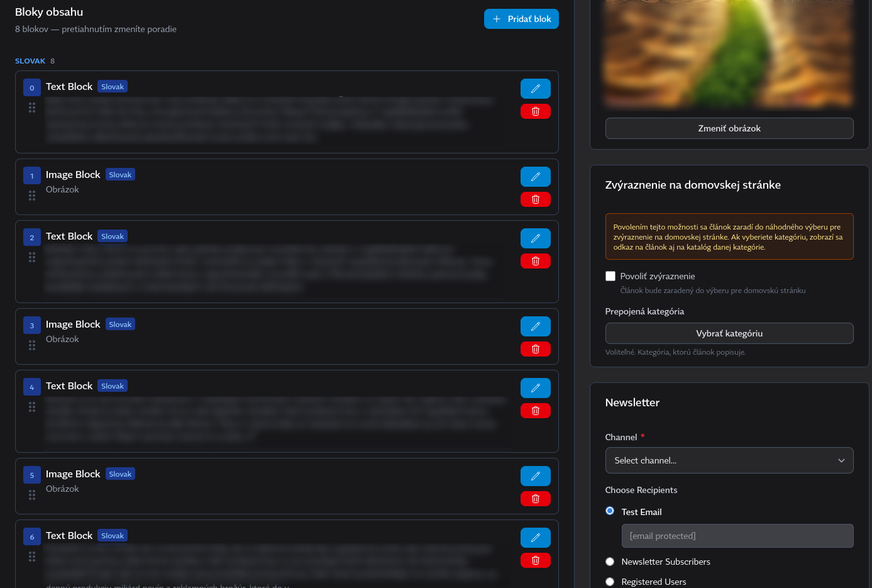Click the blurred article image preview

pos(729,53)
